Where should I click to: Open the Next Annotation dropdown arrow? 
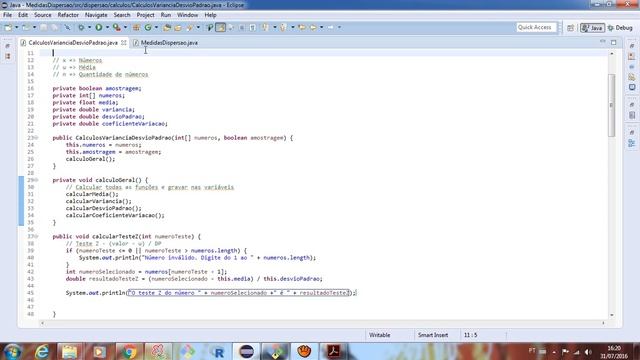[x=274, y=27]
